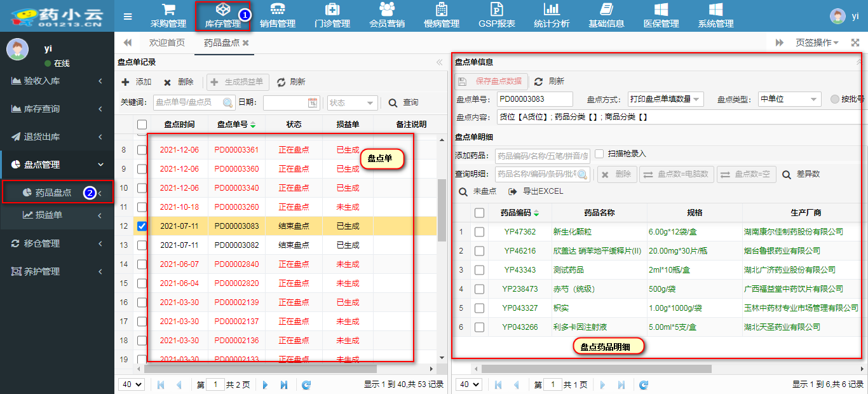
Task: Change right list page size dropdown
Action: click(470, 384)
